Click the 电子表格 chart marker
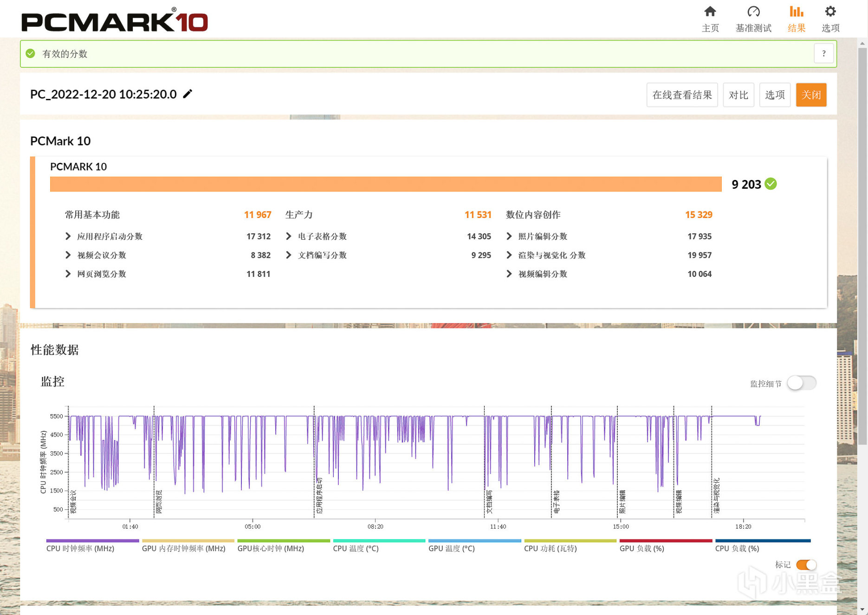The width and height of the screenshot is (868, 615). tap(557, 501)
